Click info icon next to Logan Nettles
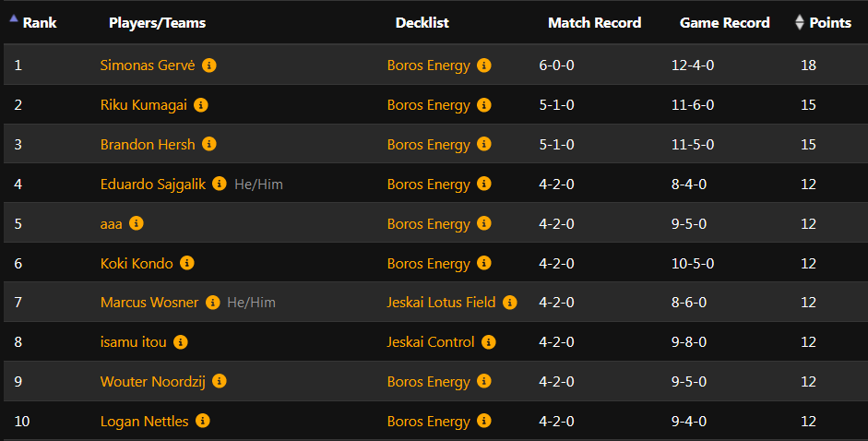Viewport: 868px width, 441px height. click(203, 421)
